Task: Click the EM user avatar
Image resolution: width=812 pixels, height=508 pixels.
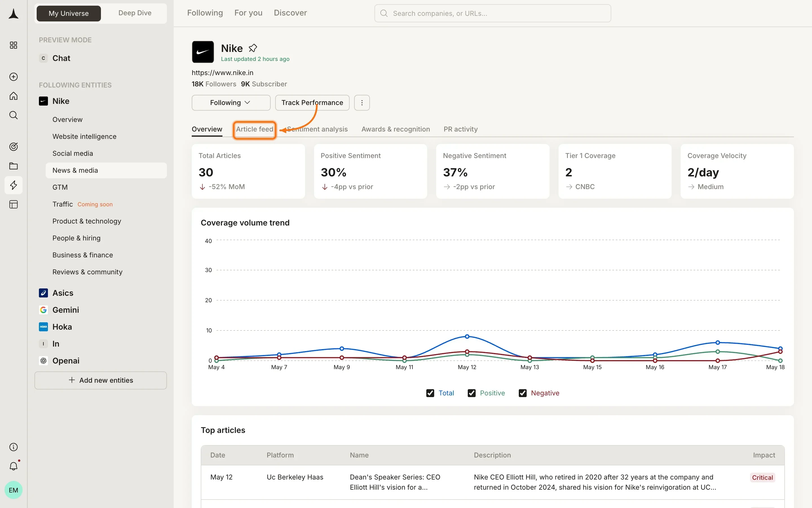Action: tap(14, 490)
